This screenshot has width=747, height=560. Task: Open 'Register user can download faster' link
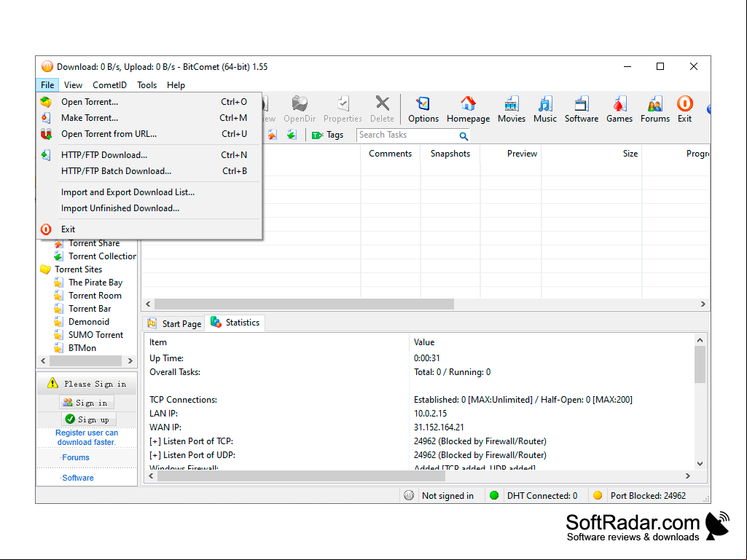tap(87, 437)
